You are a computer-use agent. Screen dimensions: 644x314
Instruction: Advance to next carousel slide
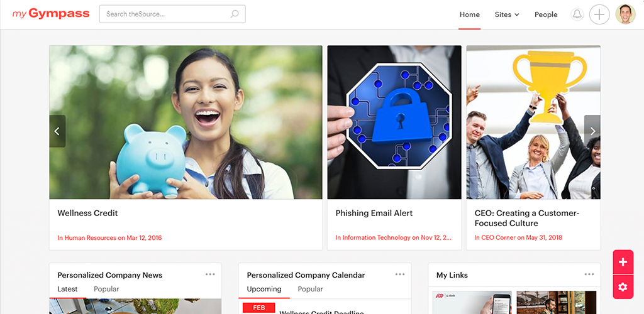coord(592,131)
